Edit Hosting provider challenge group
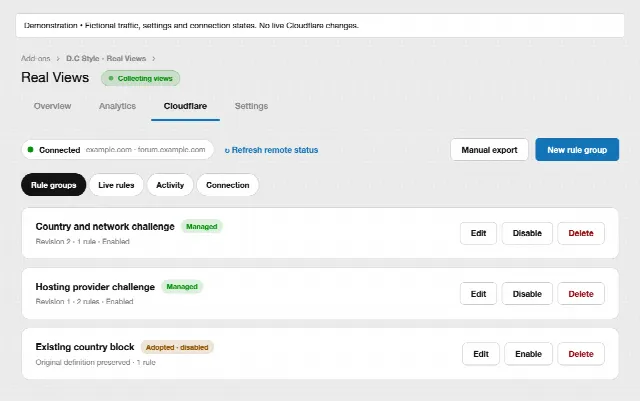This screenshot has width=640, height=401. 478,294
